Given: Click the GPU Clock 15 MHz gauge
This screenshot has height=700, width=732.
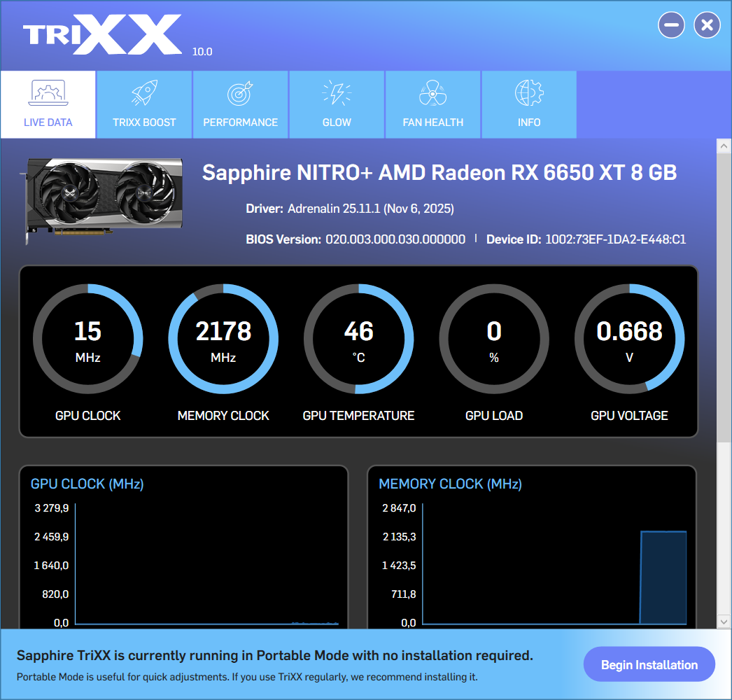Looking at the screenshot, I should 87,339.
